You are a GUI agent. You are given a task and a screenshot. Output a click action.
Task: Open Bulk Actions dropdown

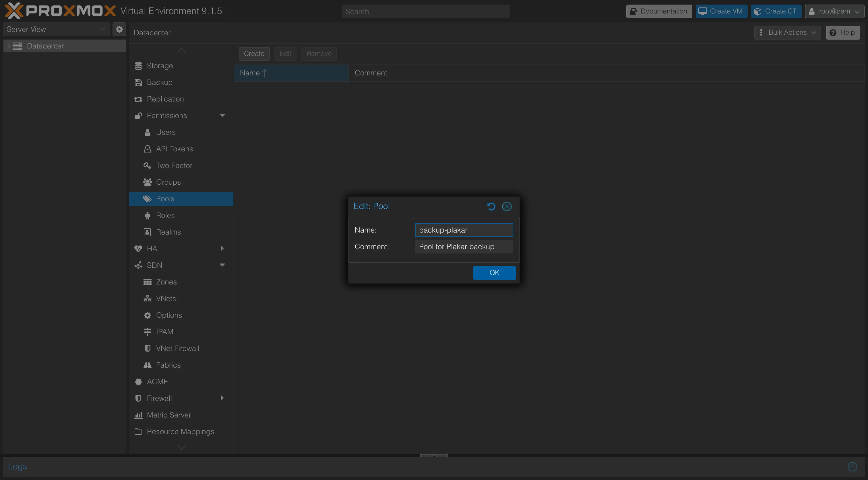(x=787, y=33)
